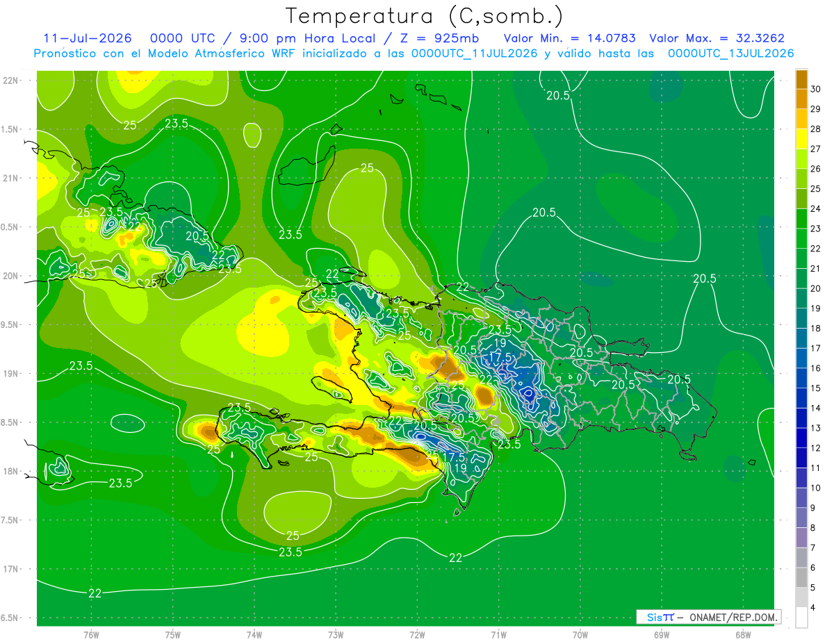Click the 71W longitude axis label

click(498, 635)
